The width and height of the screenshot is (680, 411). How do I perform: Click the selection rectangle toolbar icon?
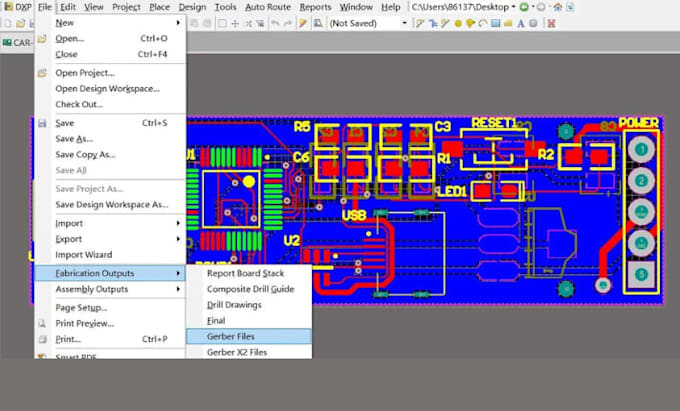tap(222, 23)
